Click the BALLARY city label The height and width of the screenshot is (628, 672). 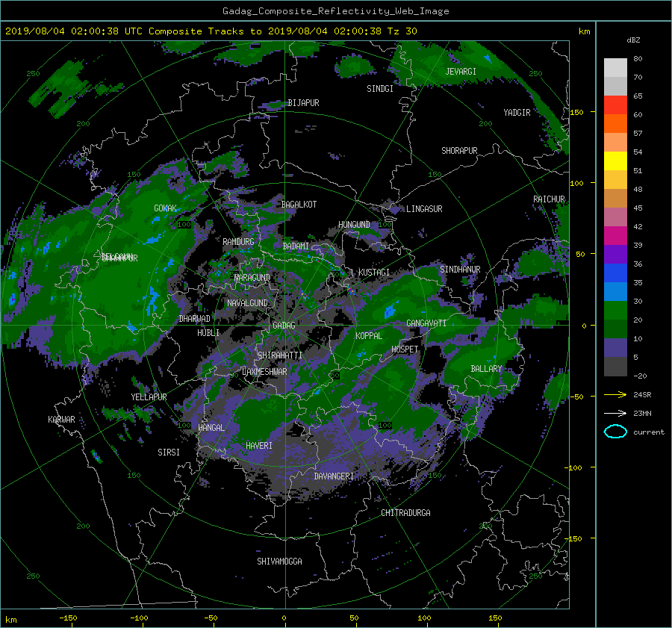click(486, 369)
